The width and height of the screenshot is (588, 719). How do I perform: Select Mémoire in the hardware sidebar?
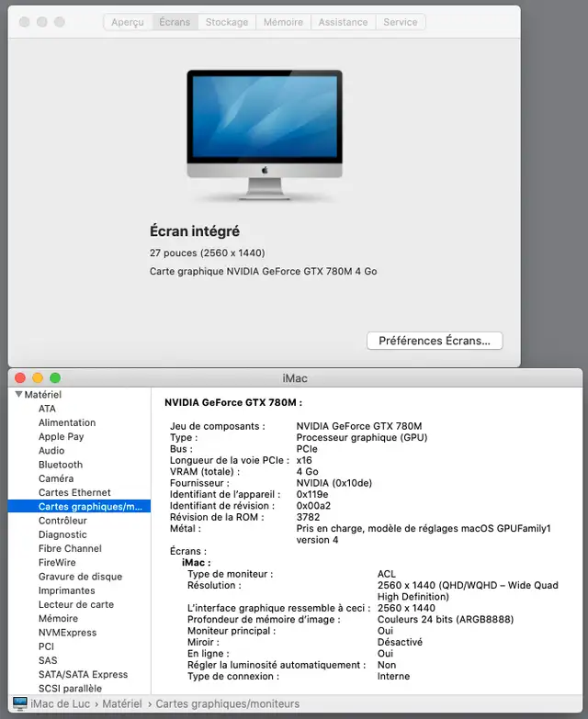point(58,619)
